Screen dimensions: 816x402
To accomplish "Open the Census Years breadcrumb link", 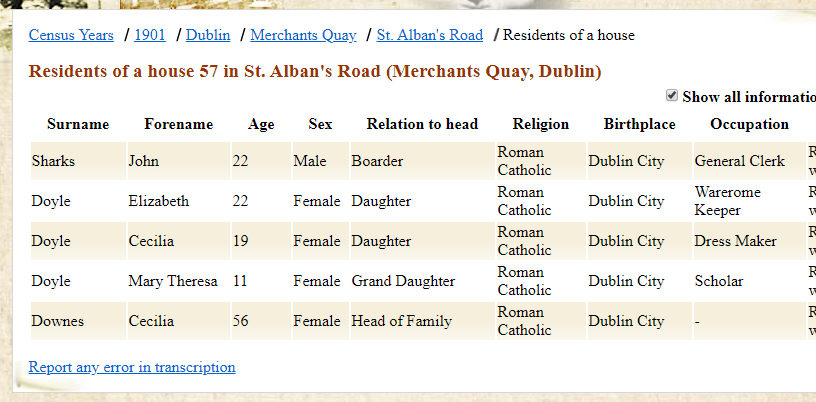I will (x=71, y=35).
